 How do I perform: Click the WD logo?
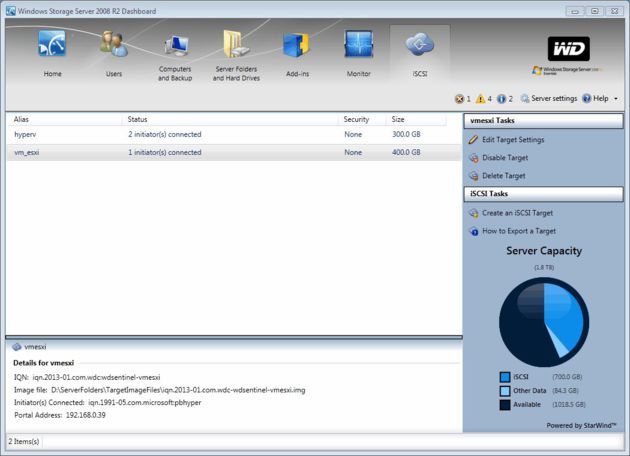point(569,49)
